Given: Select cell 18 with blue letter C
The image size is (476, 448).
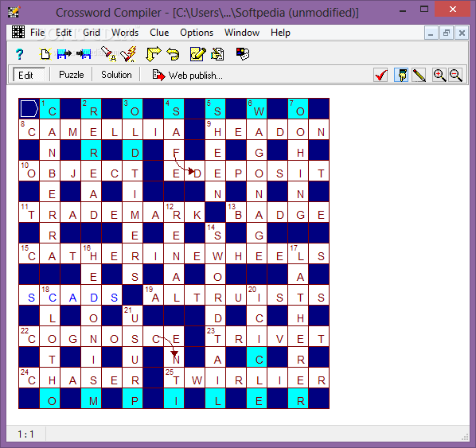Looking at the screenshot, I should (x=50, y=295).
